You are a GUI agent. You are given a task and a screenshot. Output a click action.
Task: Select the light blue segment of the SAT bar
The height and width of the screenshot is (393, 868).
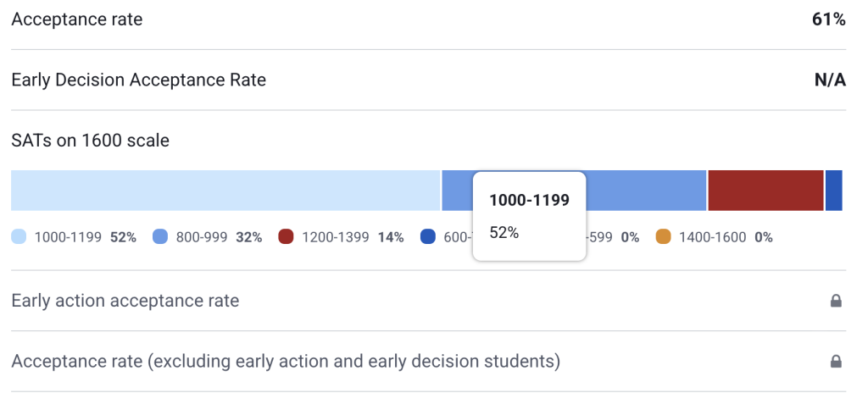click(x=225, y=191)
